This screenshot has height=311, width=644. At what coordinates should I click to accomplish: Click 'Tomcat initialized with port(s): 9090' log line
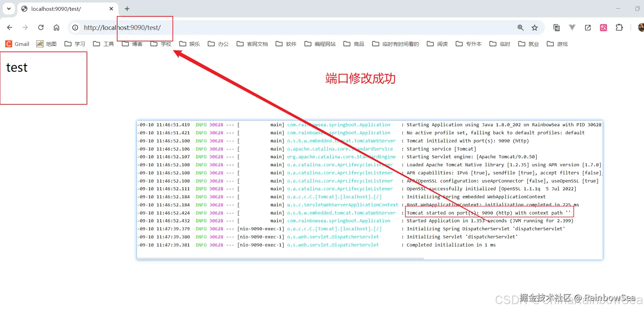468,141
